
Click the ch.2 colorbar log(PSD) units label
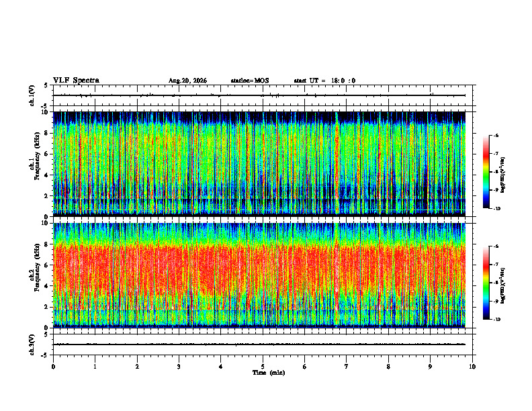click(x=504, y=285)
